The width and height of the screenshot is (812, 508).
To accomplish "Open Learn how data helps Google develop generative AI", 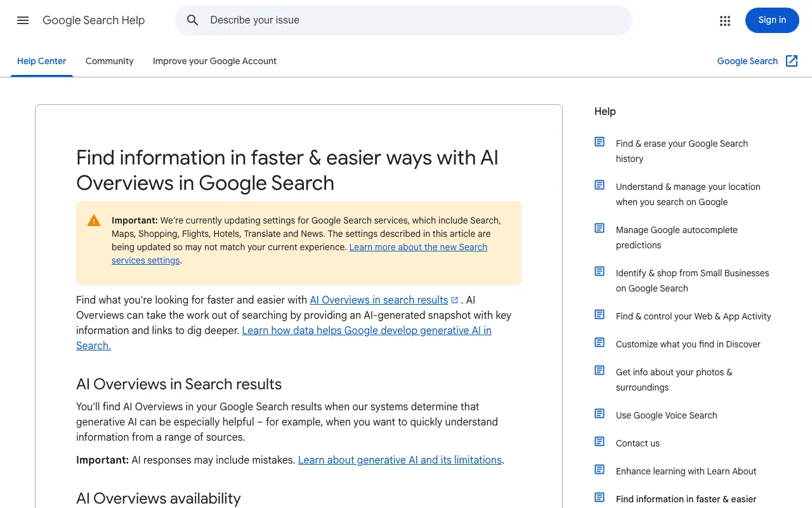I will coord(284,338).
